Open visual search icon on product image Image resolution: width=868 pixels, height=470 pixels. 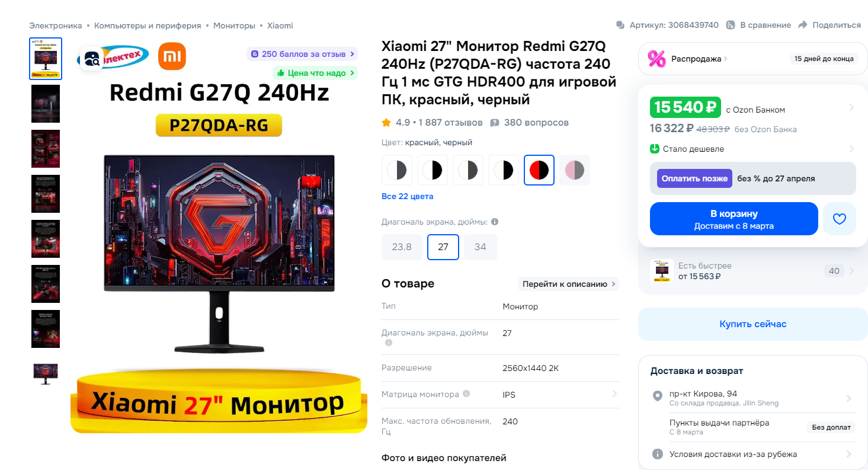(x=92, y=59)
